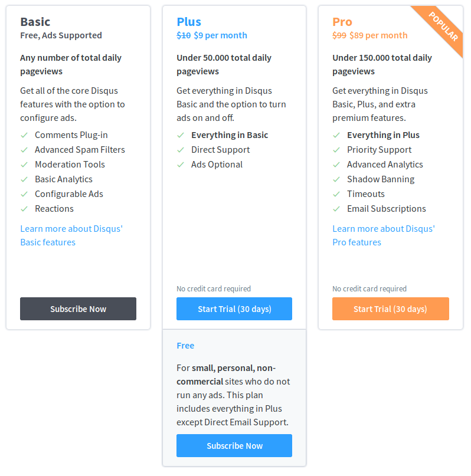Click the checkmark beside Priority Support
The width and height of the screenshot is (471, 476).
336,149
